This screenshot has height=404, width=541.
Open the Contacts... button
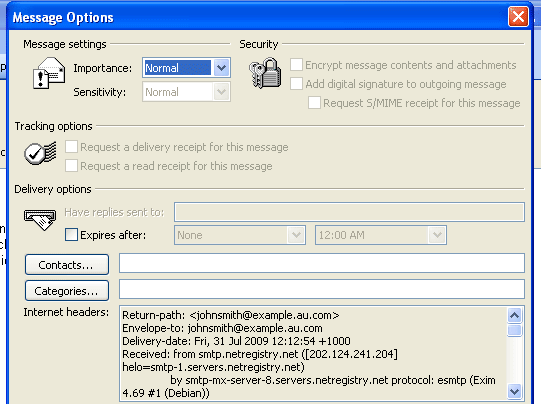(x=67, y=265)
